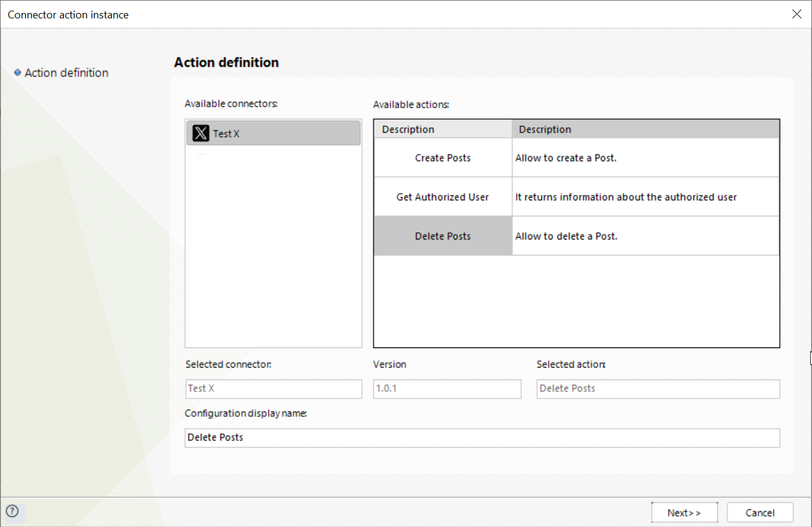Select the Create Posts action

(443, 158)
